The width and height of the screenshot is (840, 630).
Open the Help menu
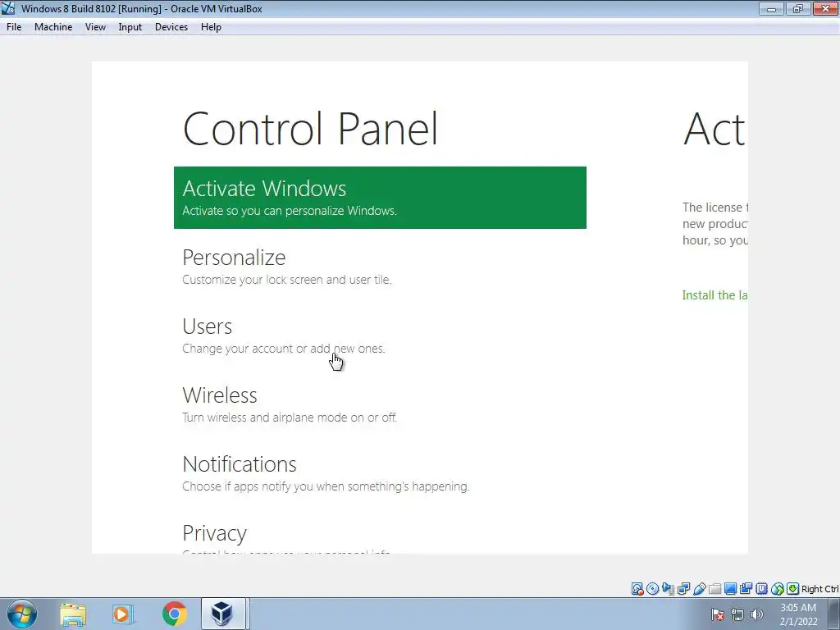[211, 27]
